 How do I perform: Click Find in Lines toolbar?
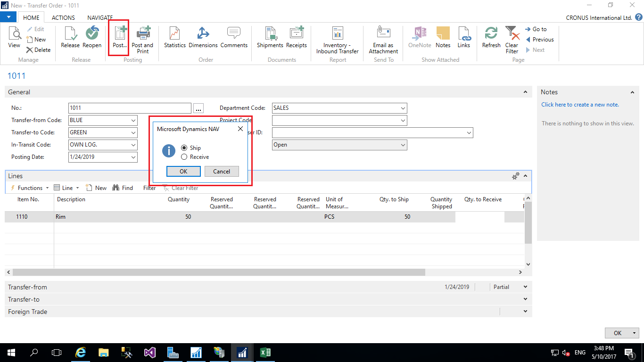[123, 188]
